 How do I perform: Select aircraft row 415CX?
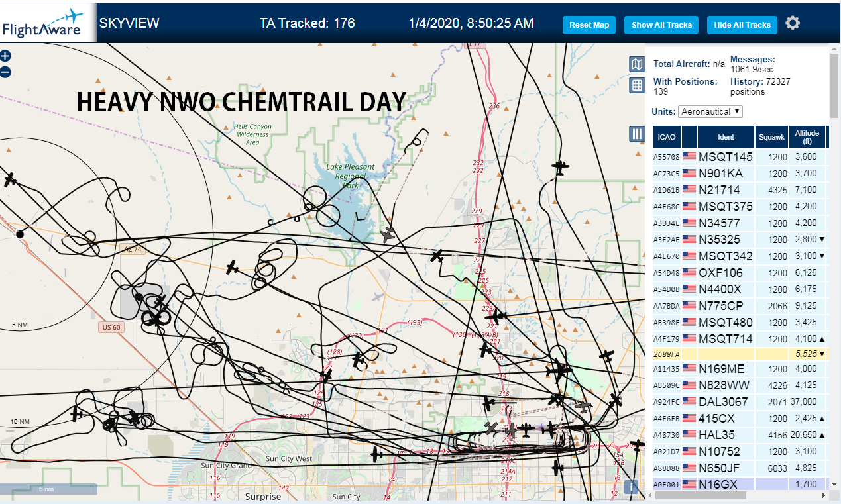(740, 419)
